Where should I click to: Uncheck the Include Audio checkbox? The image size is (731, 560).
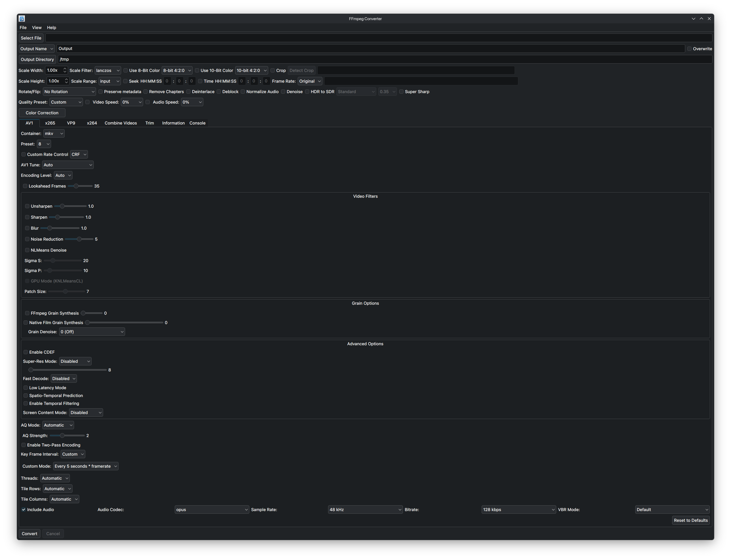pyautogui.click(x=24, y=510)
